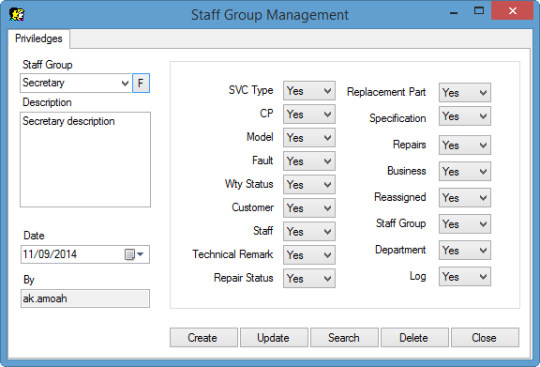The width and height of the screenshot is (540, 367).
Task: Minimize the Staff Group Management window
Action: [454, 12]
